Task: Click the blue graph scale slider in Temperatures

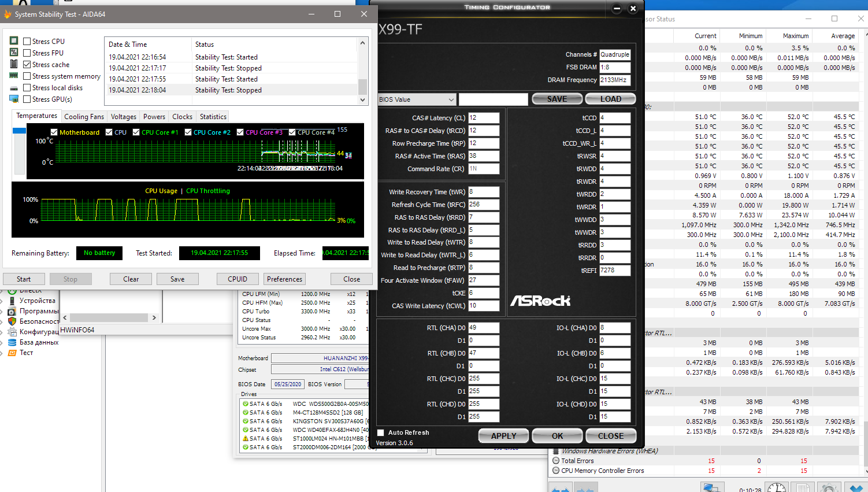Action: coord(19,131)
